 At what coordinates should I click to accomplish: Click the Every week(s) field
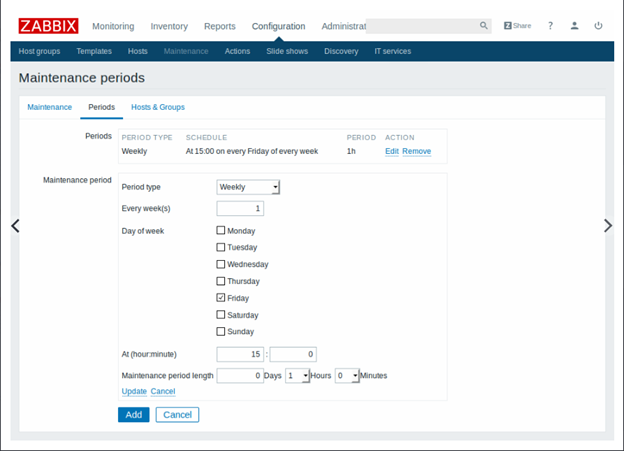[x=240, y=209]
